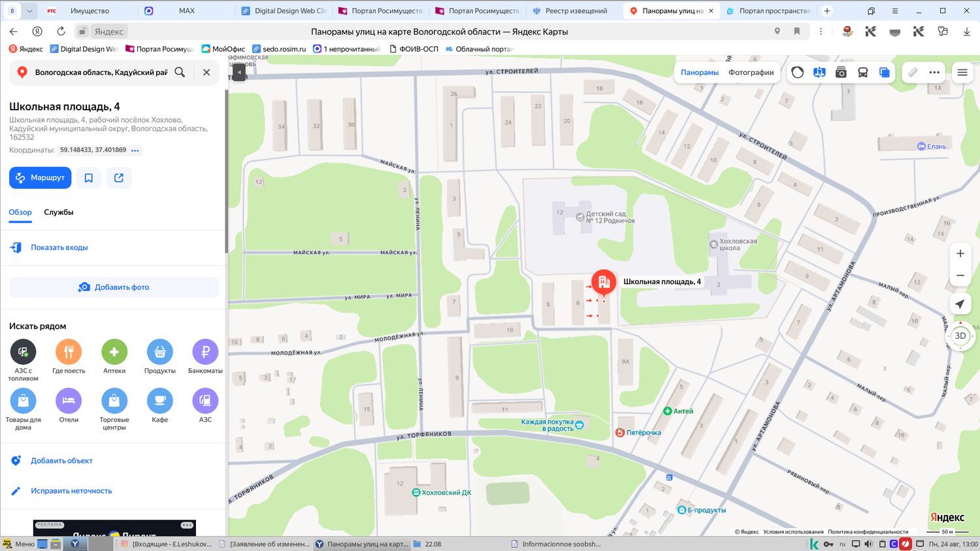Open the browser tab list dropdown
980x551 pixels.
point(29,11)
